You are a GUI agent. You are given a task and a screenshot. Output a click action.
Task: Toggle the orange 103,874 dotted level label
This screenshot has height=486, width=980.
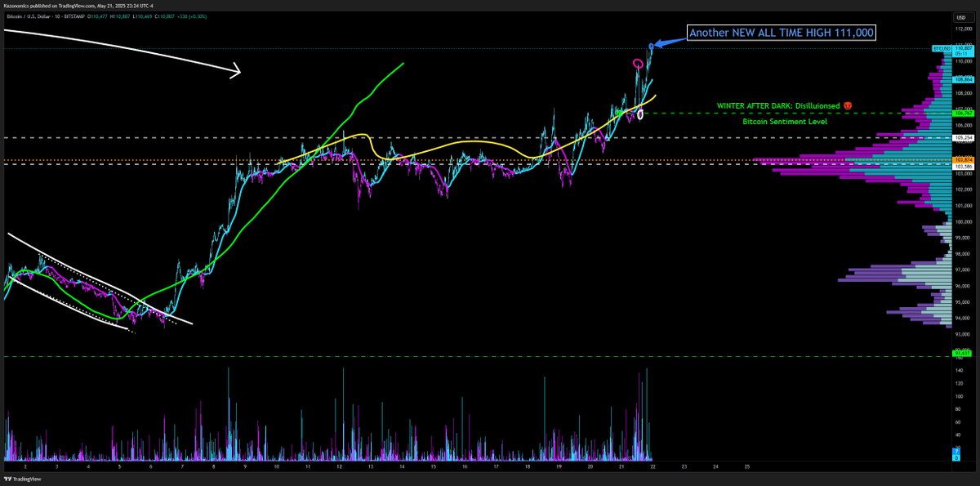coord(962,160)
